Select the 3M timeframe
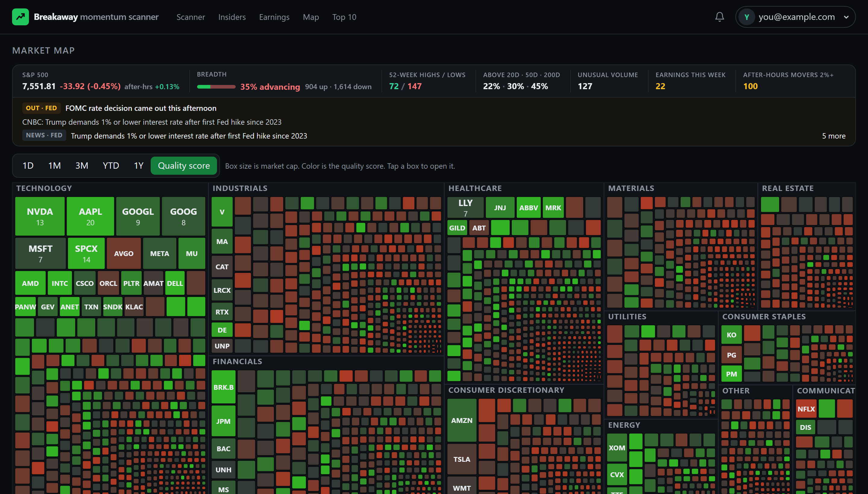This screenshot has width=868, height=494. tap(81, 166)
